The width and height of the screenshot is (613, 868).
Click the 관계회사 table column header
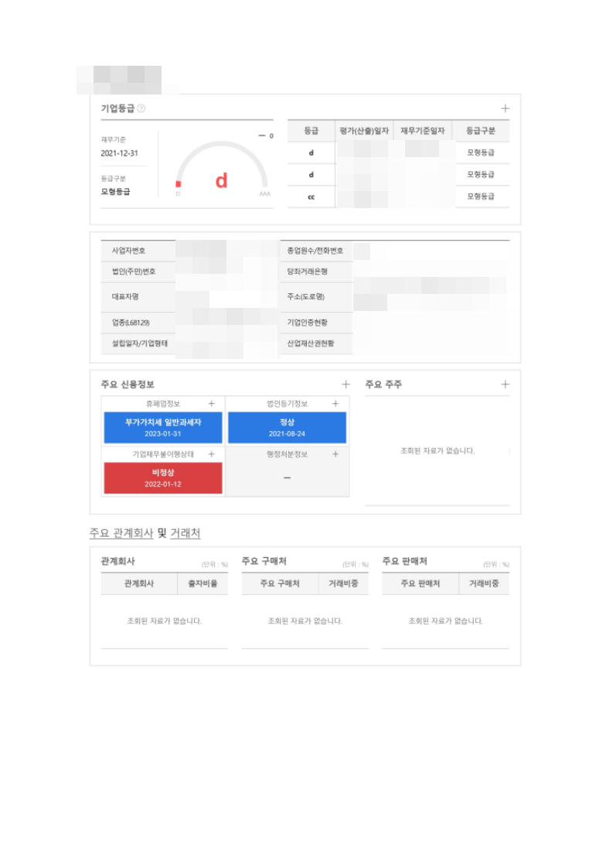pyautogui.click(x=139, y=583)
